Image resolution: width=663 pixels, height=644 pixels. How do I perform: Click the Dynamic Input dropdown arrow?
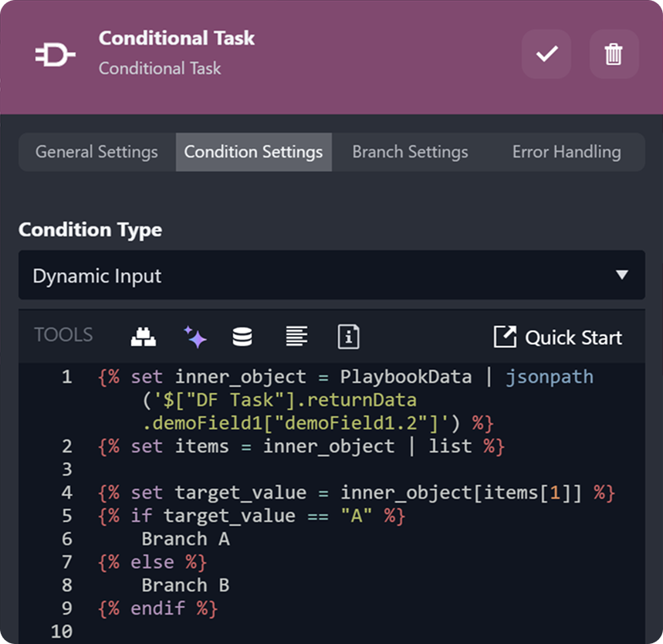[x=622, y=276]
